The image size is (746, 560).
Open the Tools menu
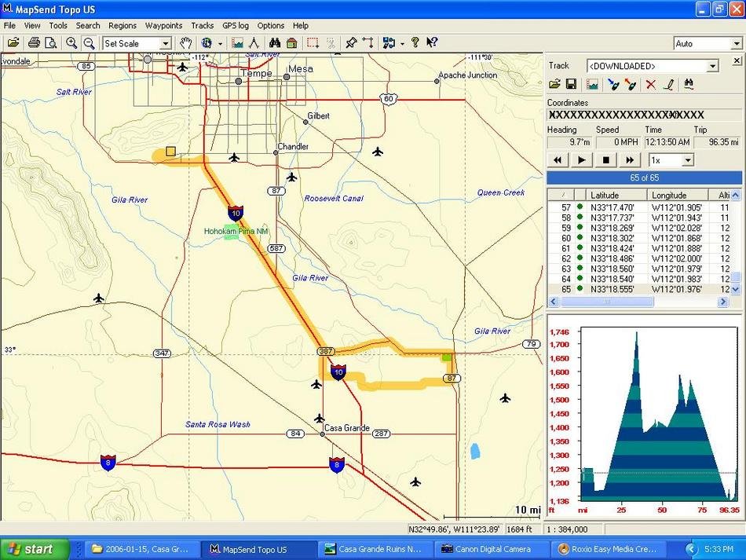pyautogui.click(x=58, y=26)
